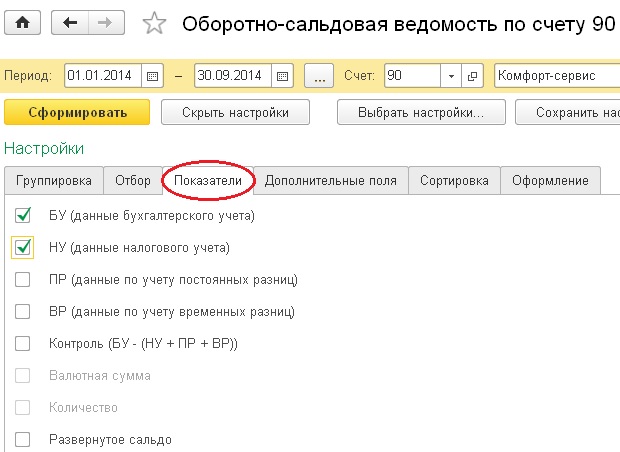Screen dimensions: 620x452
Task: Open Выбрать настройки... dialog
Action: click(421, 112)
